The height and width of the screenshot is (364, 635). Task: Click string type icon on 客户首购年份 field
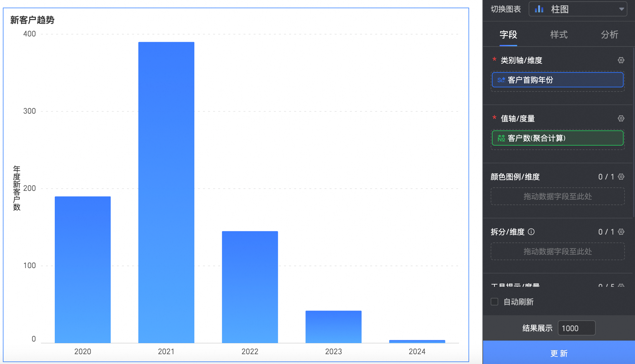[x=501, y=80]
